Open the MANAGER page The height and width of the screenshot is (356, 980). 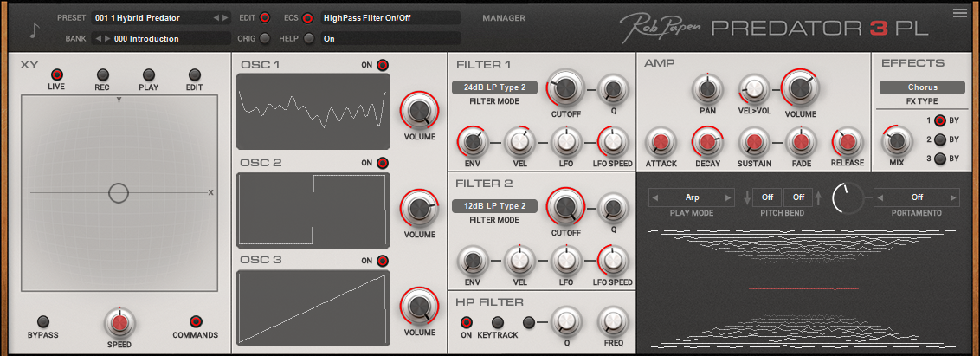coord(504,18)
